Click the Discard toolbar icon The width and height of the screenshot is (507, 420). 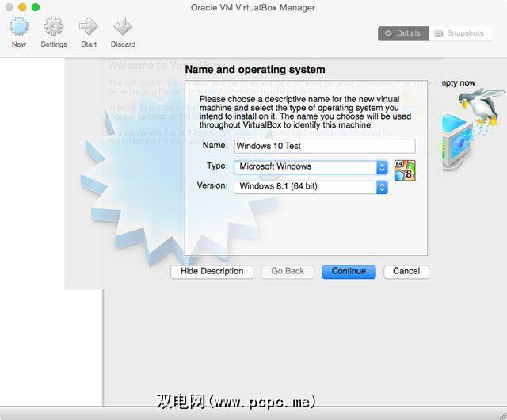click(123, 26)
